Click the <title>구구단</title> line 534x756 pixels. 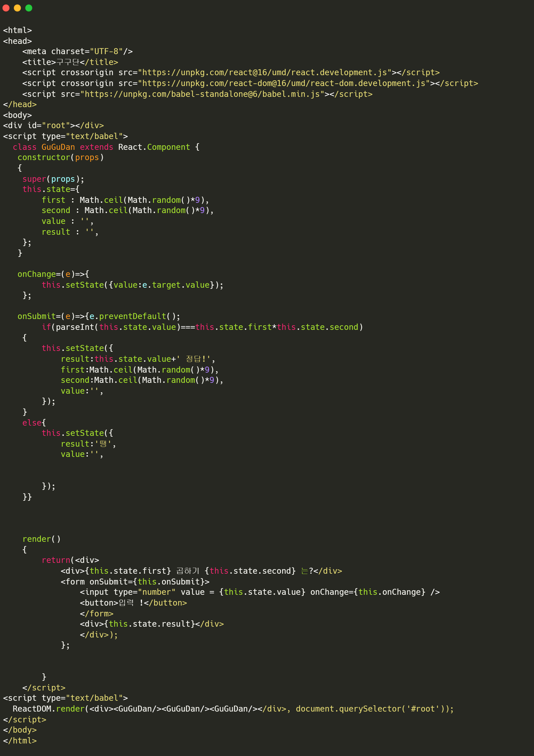pyautogui.click(x=70, y=62)
